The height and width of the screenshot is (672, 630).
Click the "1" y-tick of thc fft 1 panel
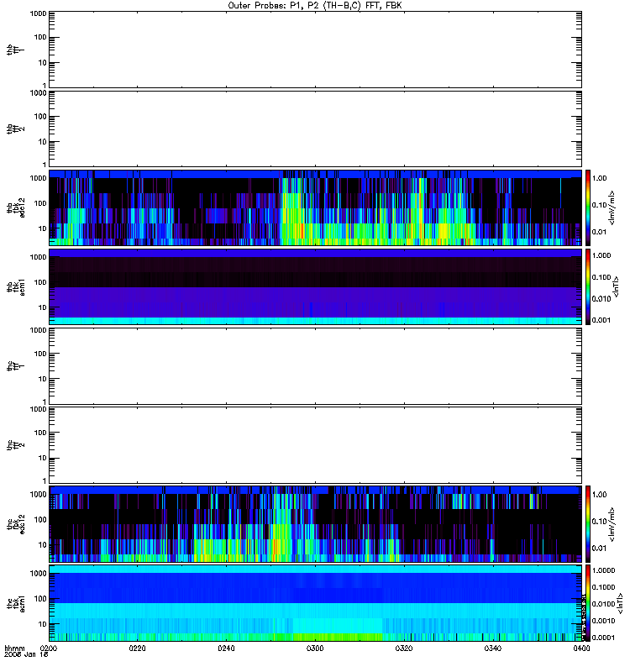(x=45, y=402)
